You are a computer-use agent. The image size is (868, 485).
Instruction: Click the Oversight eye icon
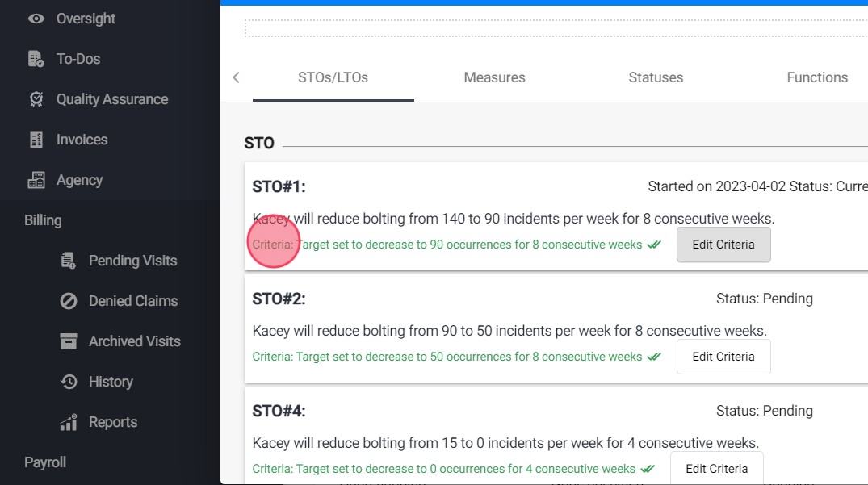click(x=36, y=19)
